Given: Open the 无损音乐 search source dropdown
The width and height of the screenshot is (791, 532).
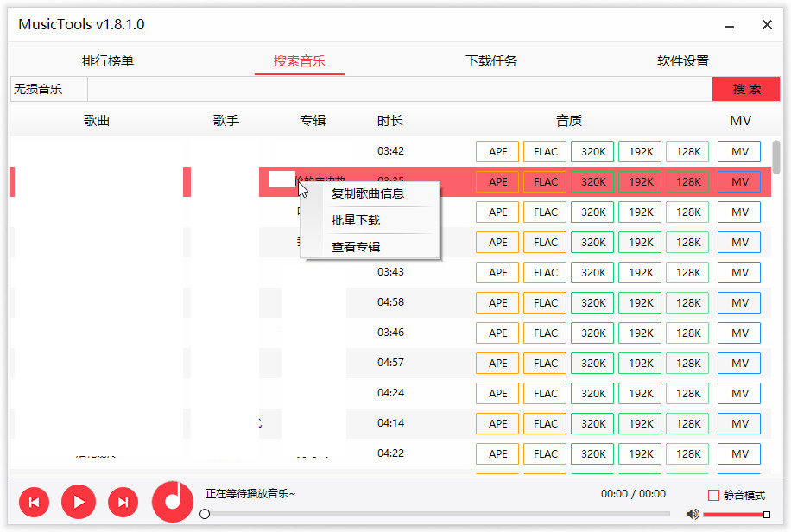Looking at the screenshot, I should 47,88.
